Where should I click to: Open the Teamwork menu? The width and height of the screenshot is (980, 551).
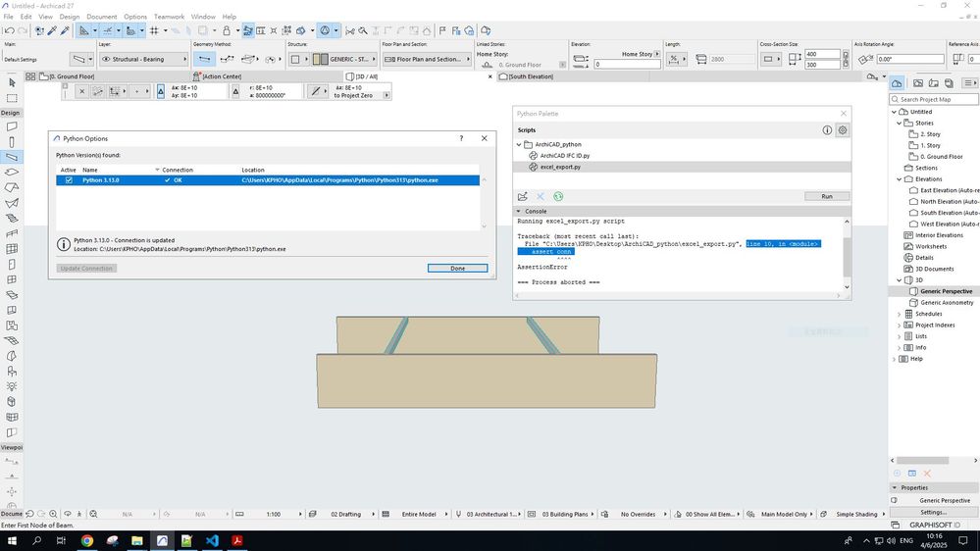168,17
